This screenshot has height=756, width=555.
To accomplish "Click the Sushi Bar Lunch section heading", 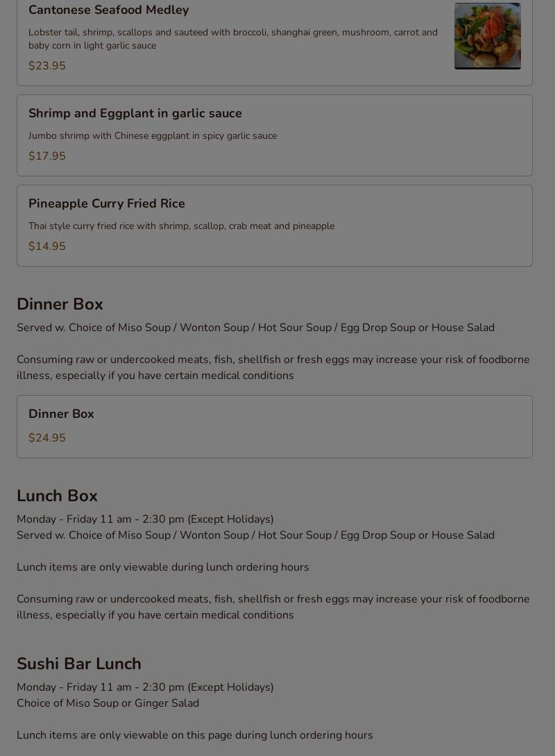I will click(x=78, y=664).
